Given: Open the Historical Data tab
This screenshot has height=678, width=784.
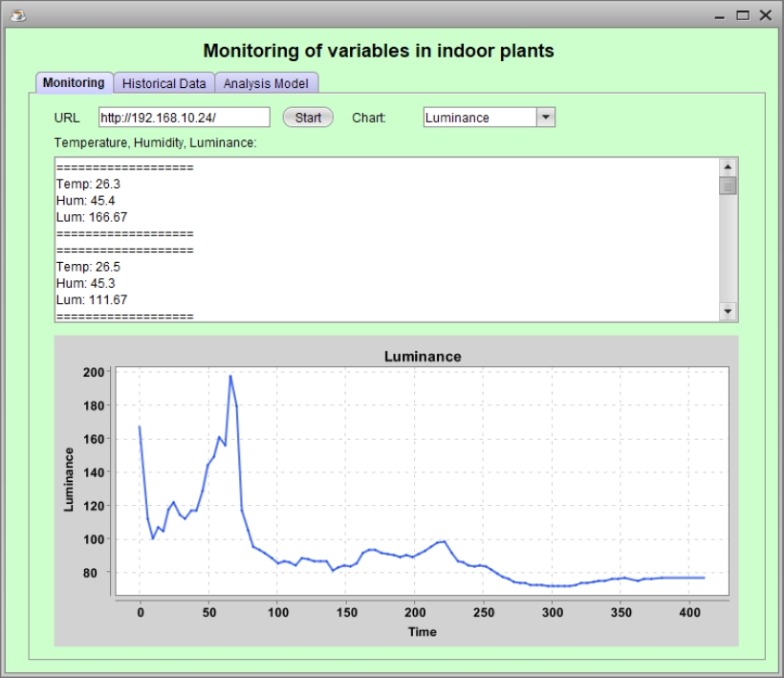Looking at the screenshot, I should click(x=163, y=83).
